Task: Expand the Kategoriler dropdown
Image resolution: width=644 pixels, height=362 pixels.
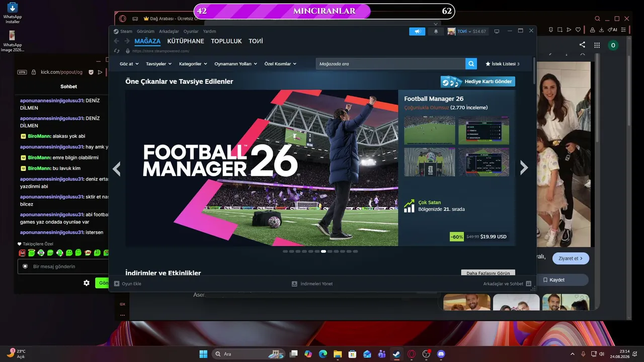Action: [193, 64]
